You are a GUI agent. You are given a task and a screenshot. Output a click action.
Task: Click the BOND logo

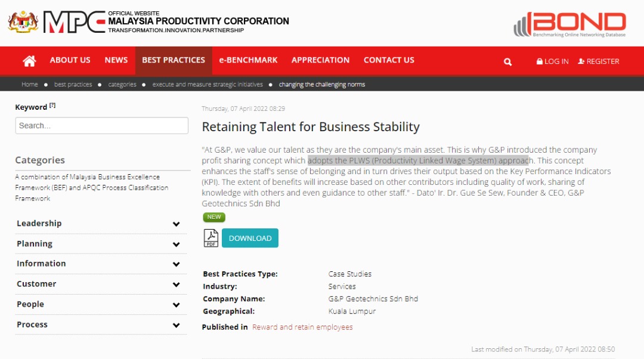(570, 24)
